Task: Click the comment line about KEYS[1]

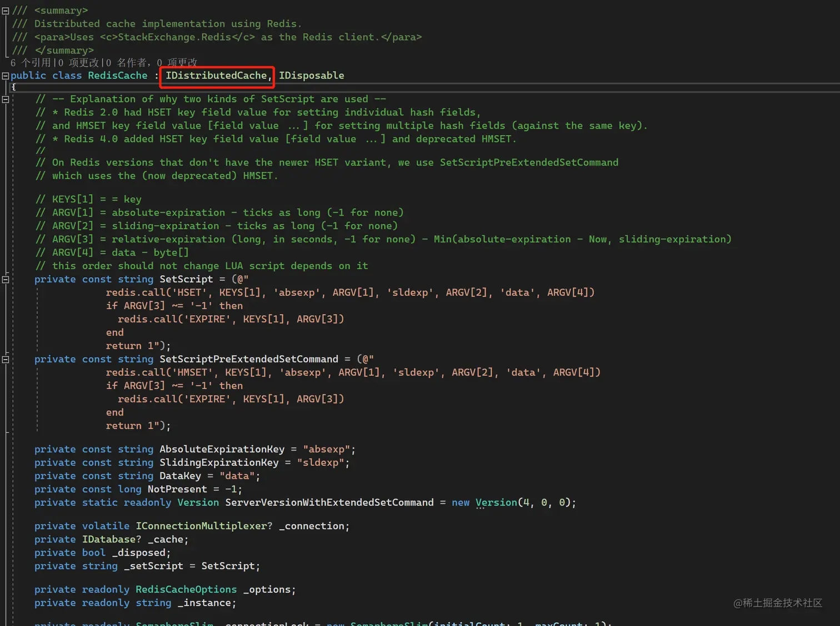Action: pyautogui.click(x=88, y=199)
